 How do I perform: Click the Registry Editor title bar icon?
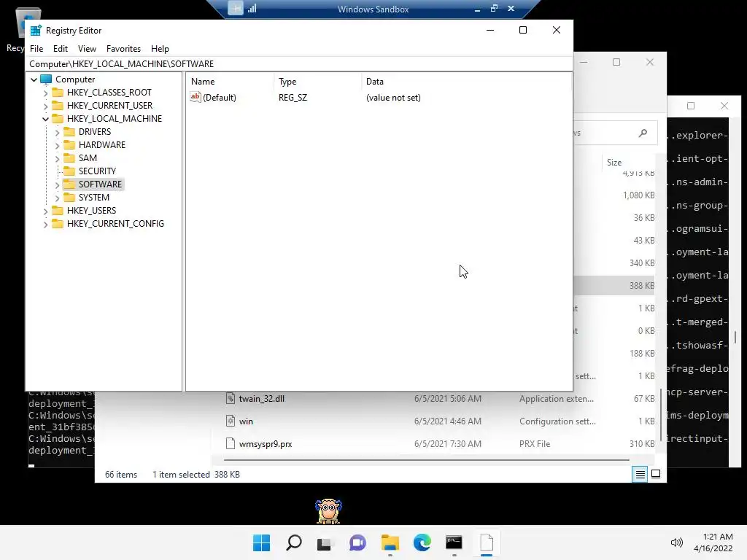pyautogui.click(x=36, y=30)
